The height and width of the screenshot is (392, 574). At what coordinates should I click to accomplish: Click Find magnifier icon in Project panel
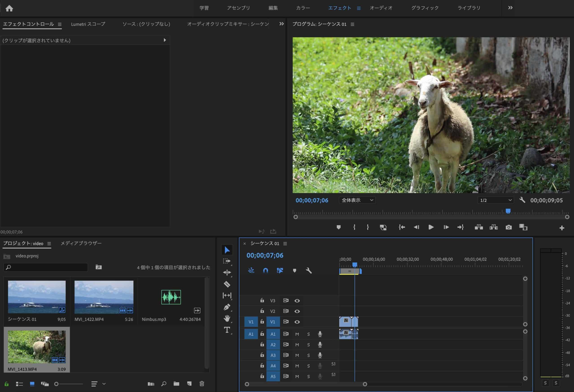coord(164,384)
